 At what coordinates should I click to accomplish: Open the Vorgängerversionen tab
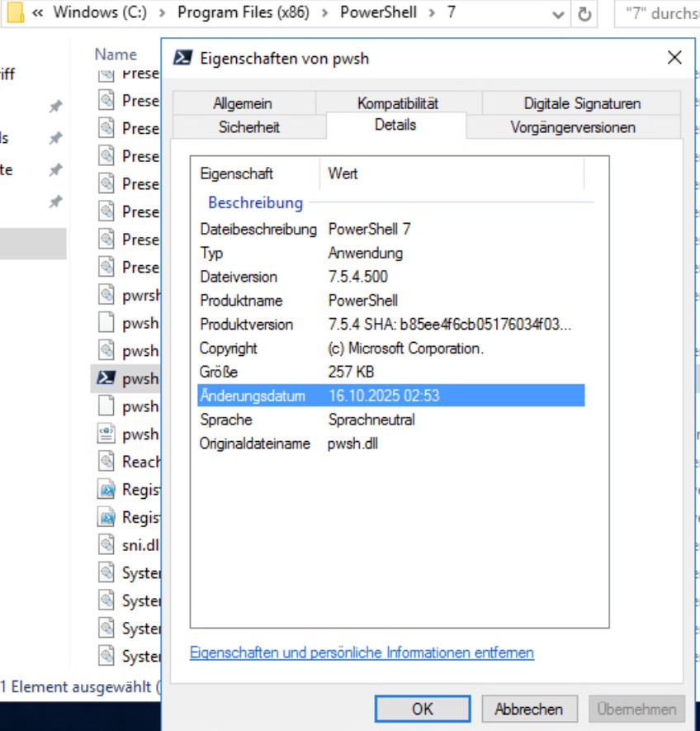pyautogui.click(x=572, y=127)
